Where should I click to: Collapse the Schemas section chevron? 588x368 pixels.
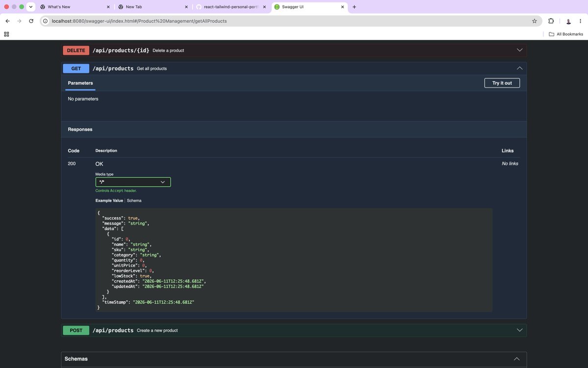(516, 359)
